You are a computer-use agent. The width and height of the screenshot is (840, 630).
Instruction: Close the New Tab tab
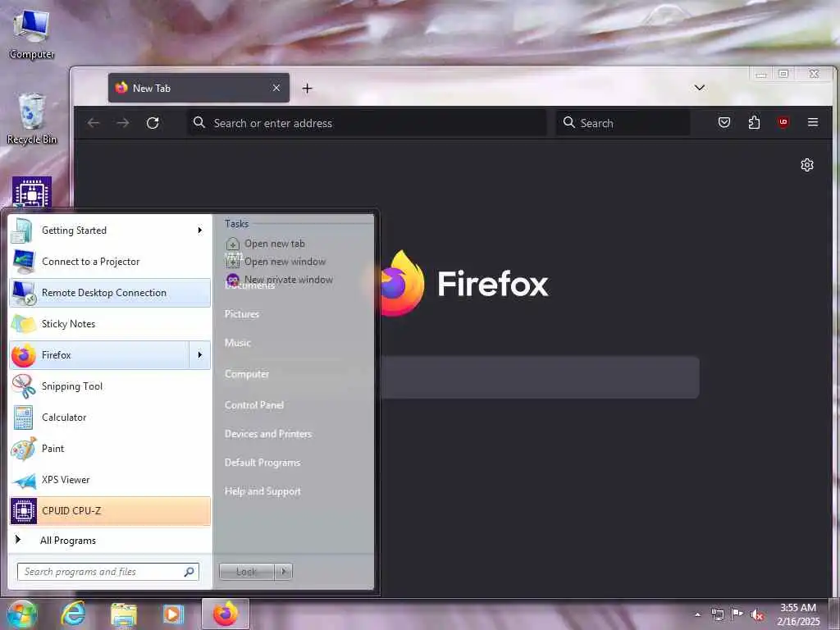click(x=276, y=88)
